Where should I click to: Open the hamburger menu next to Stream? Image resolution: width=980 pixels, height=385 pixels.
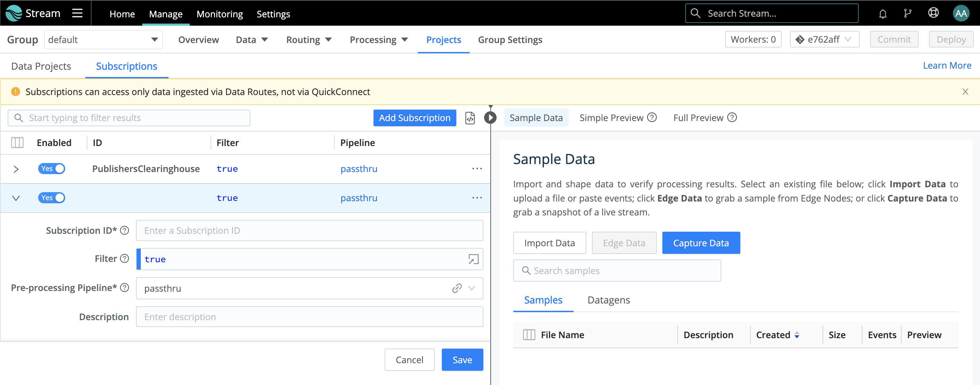point(77,13)
